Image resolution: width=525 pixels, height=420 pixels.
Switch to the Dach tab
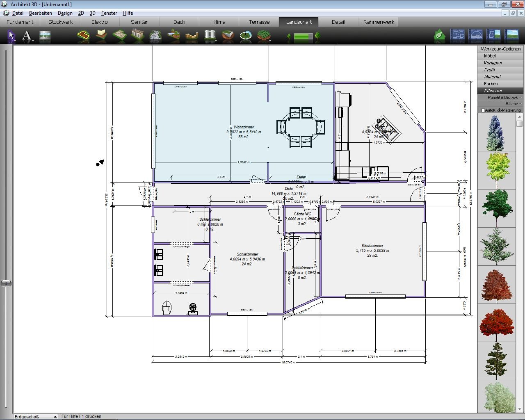click(179, 22)
